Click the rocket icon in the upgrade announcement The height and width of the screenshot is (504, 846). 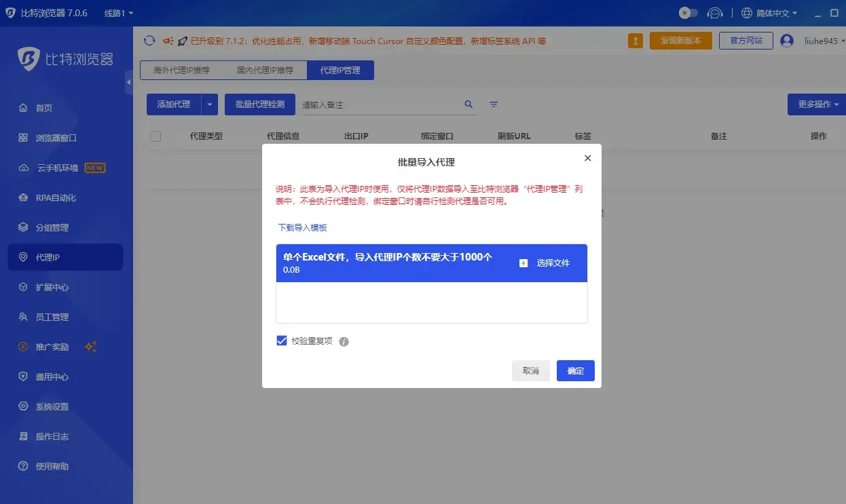182,41
